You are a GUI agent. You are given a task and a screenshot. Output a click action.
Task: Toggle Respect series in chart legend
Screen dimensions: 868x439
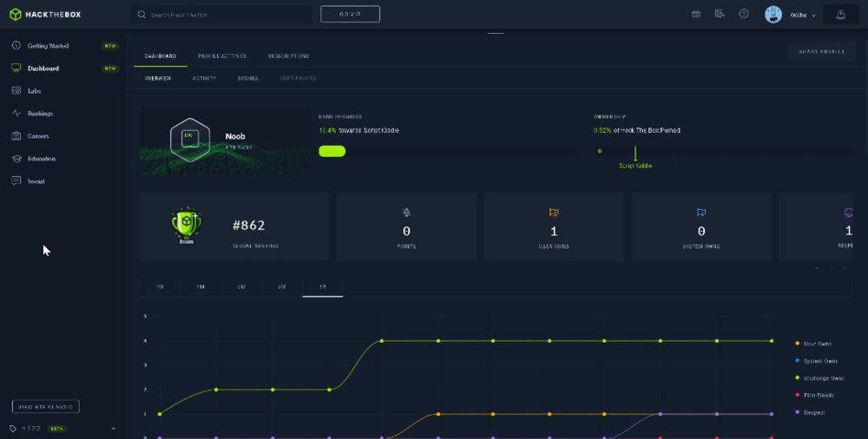click(x=810, y=412)
